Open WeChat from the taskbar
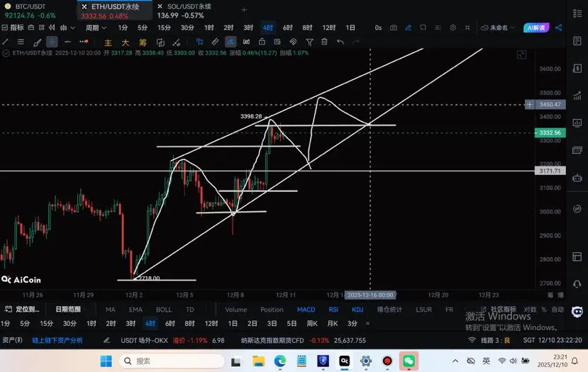588x372 pixels. point(409,361)
